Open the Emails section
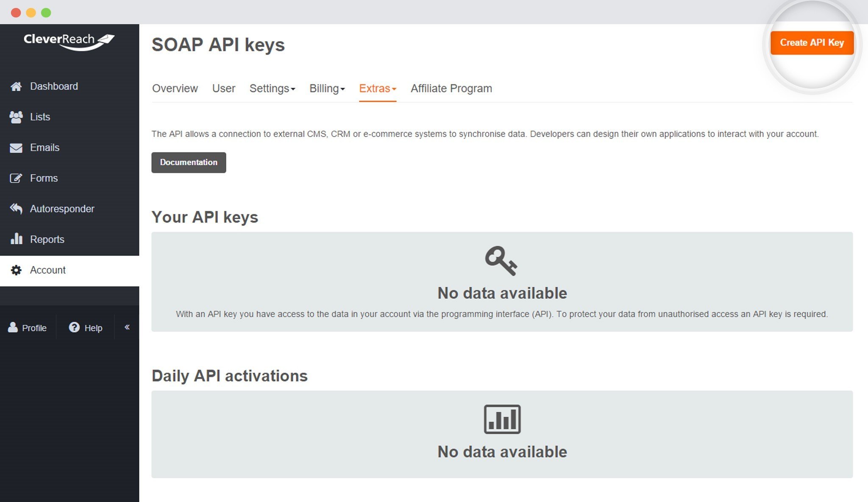The image size is (868, 502). (x=70, y=148)
